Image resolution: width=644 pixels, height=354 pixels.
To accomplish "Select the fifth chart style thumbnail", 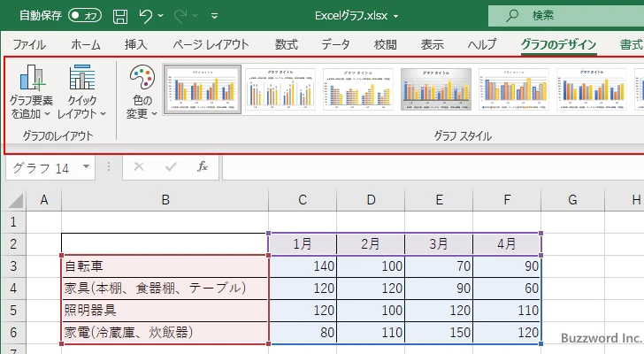I will coord(514,89).
